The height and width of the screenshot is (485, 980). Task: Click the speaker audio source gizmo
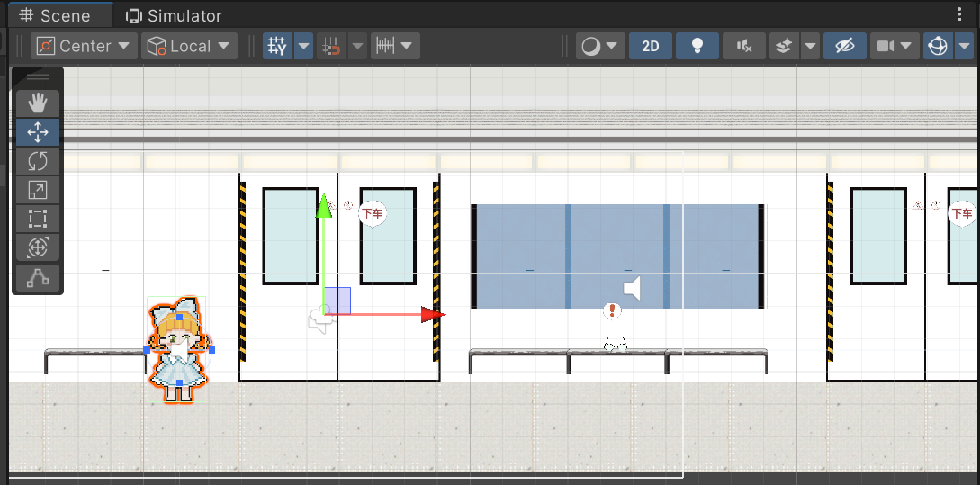pos(633,289)
